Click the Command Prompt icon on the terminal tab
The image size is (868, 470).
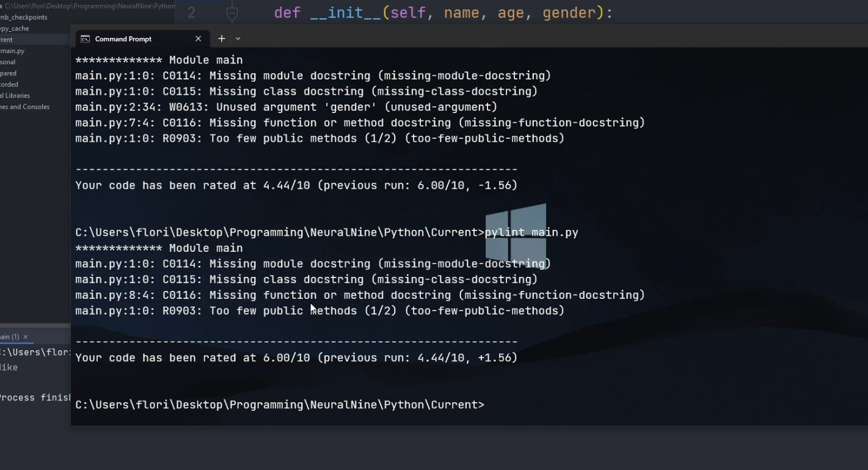coord(84,39)
